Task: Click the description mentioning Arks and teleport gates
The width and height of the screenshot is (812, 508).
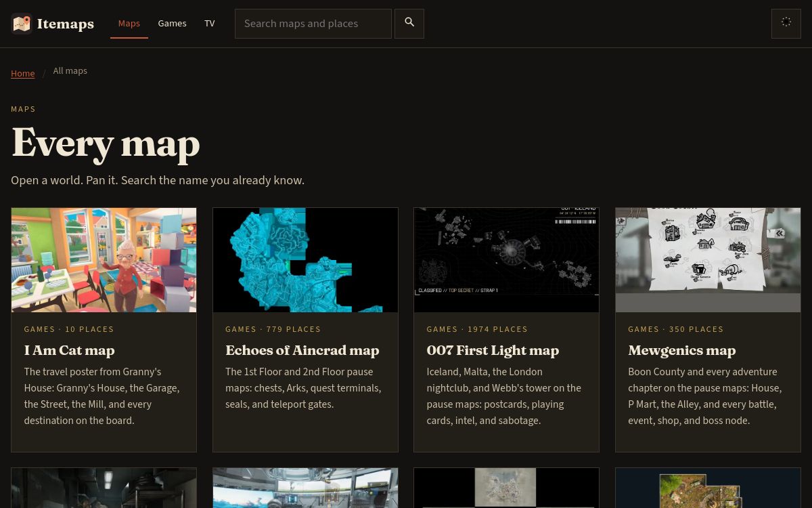Action: click(x=304, y=388)
